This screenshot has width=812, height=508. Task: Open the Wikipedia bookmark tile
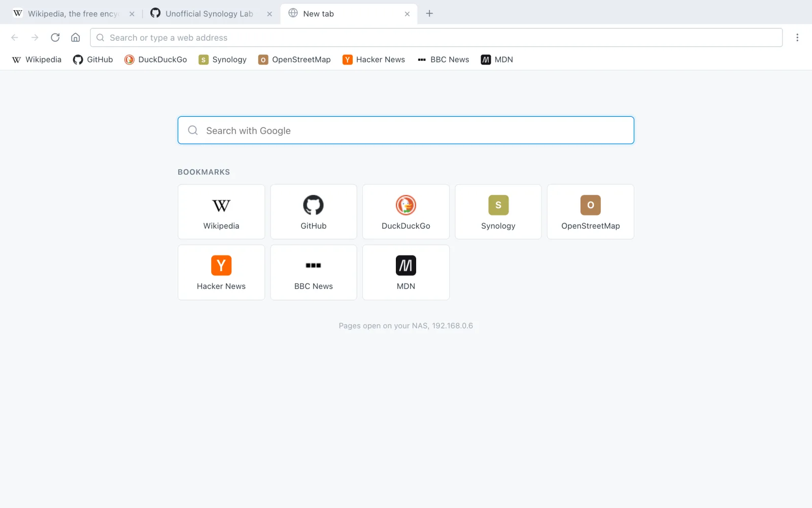[221, 212]
